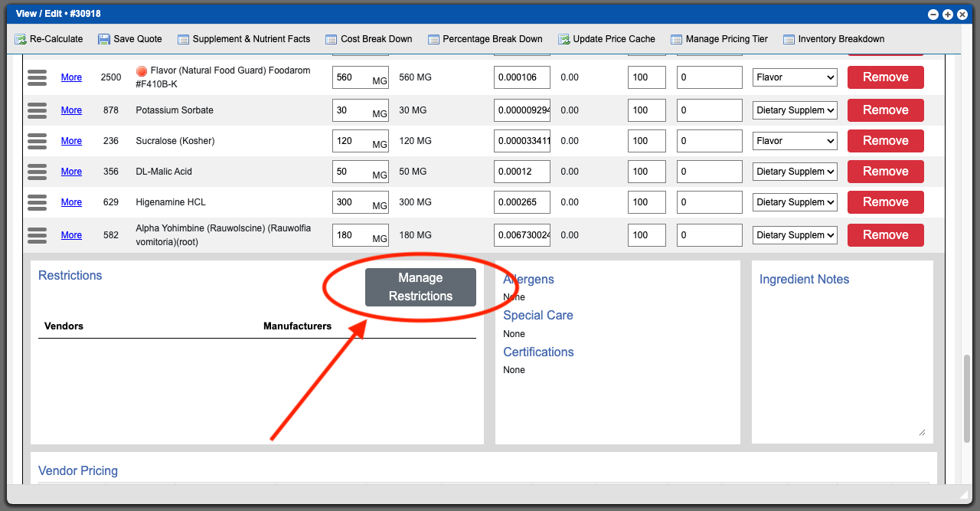Open Supplement & Nutrient Facts
Screen dimensions: 980x511
click(184, 39)
